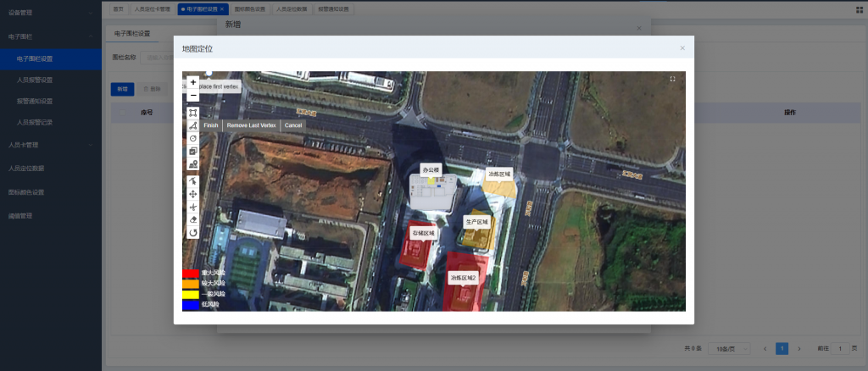Select the draw rectangle tool

pyautogui.click(x=193, y=113)
